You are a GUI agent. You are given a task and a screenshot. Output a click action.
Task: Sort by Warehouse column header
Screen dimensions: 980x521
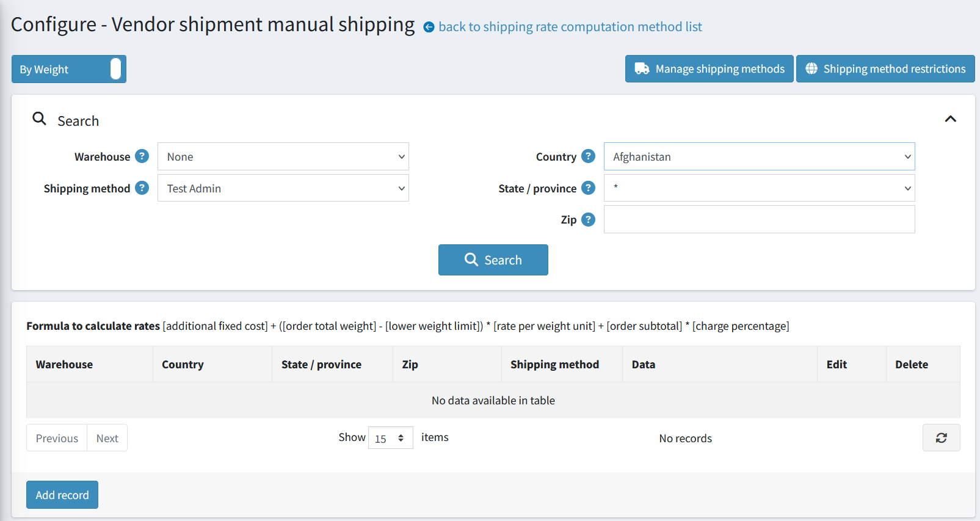pyautogui.click(x=90, y=365)
